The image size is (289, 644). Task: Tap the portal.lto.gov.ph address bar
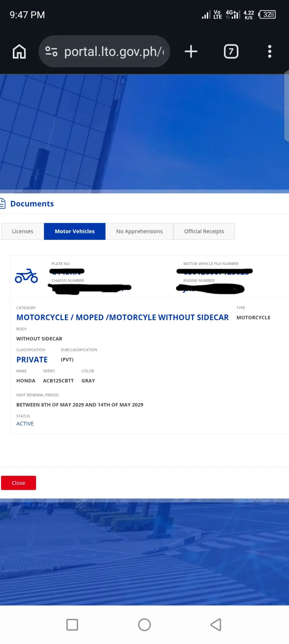(x=104, y=51)
